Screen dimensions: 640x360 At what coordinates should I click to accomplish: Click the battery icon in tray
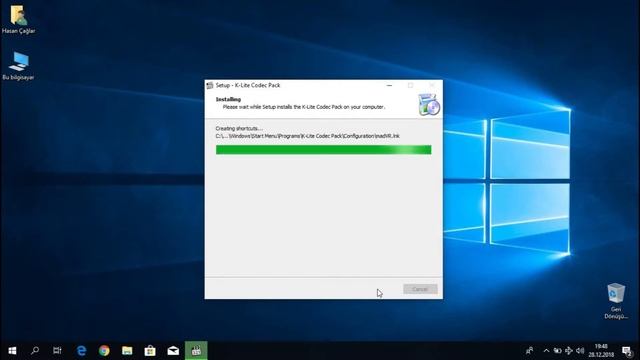(557, 351)
